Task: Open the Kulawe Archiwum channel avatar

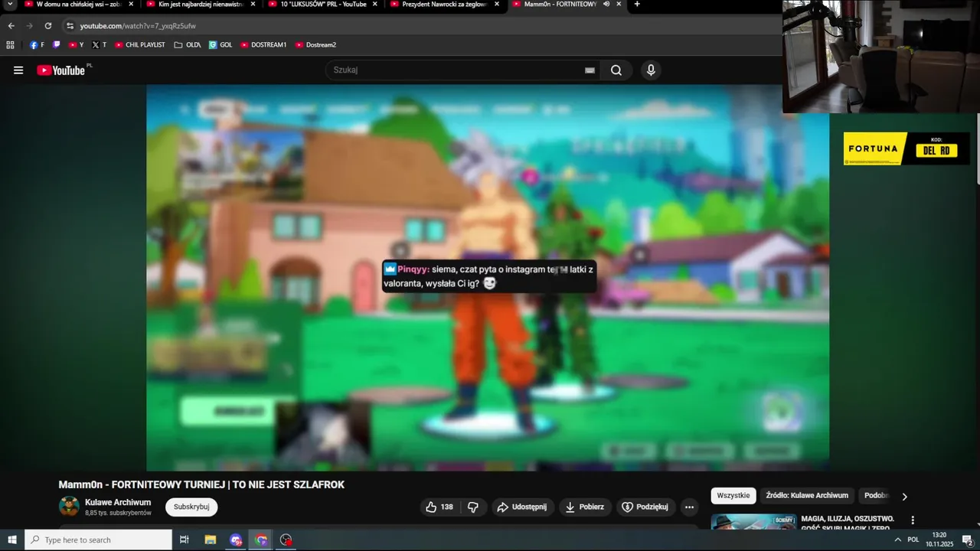Action: [69, 506]
